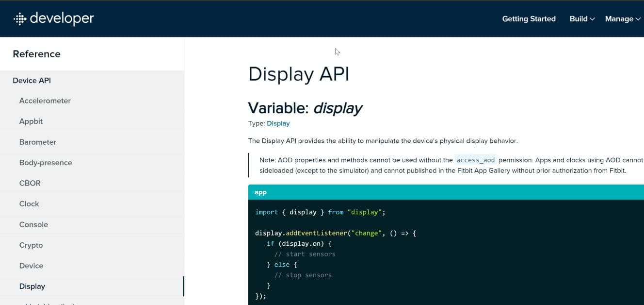The height and width of the screenshot is (305, 644).
Task: Click the Reference sidebar heading
Action: (x=37, y=54)
